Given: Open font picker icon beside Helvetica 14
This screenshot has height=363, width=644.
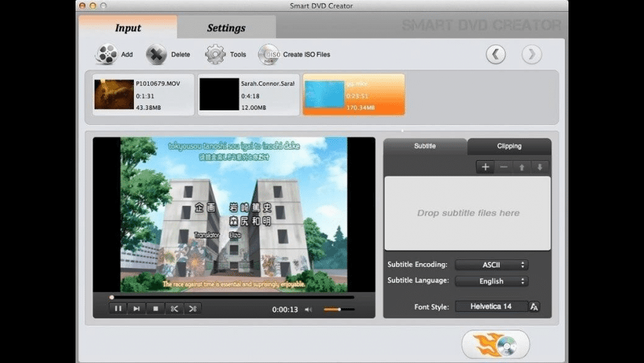Looking at the screenshot, I should [534, 307].
